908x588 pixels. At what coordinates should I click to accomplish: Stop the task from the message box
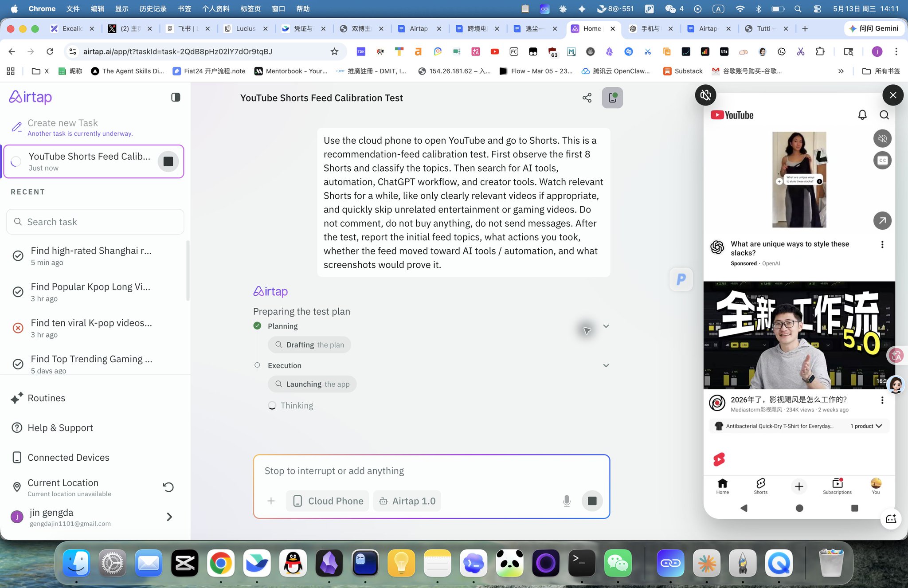592,501
